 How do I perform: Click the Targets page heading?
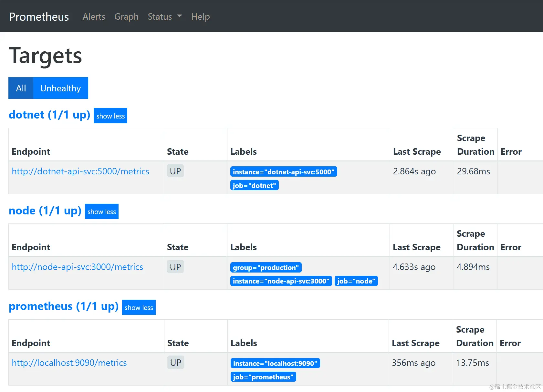[45, 56]
